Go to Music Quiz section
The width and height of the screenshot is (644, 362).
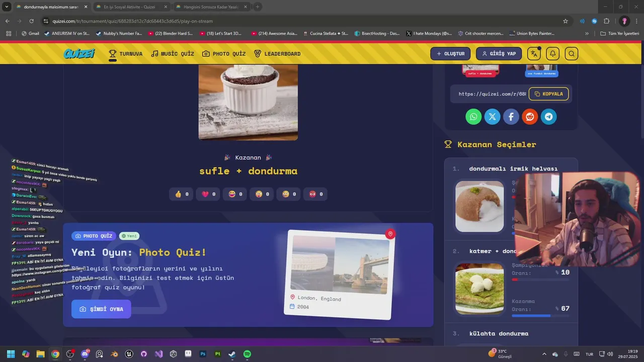click(173, 54)
